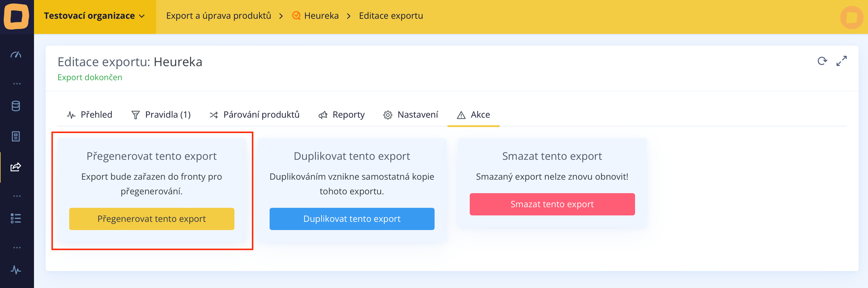Open the Pravidla (1) tab
This screenshot has width=868, height=288.
click(161, 114)
